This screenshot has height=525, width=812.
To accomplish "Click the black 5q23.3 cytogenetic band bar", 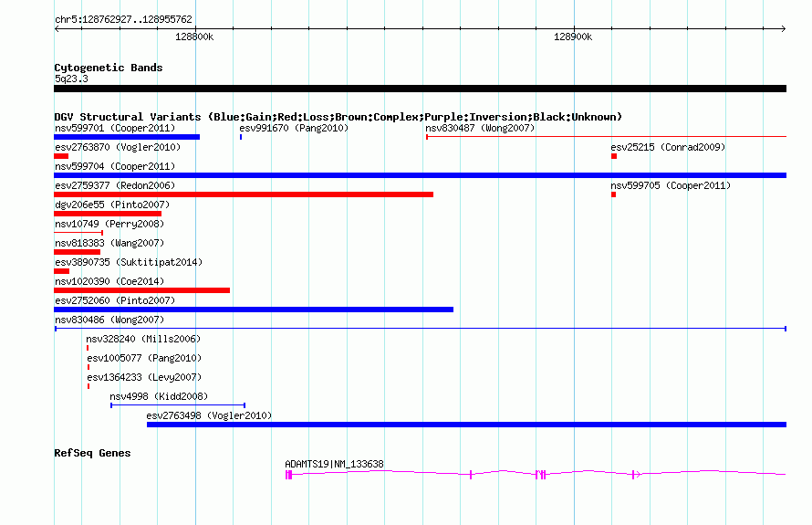I will [420, 89].
